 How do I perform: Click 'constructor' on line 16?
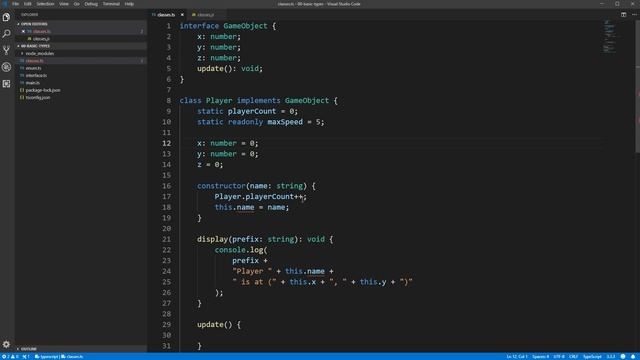pyautogui.click(x=221, y=186)
